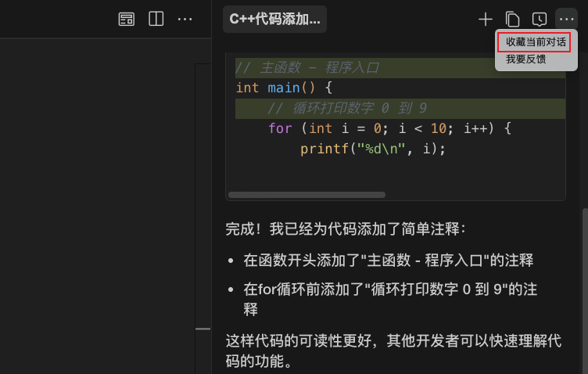Click the 主函数 - 程序入口 comment line in code
Image resolution: width=588 pixels, height=374 pixels.
[x=307, y=68]
